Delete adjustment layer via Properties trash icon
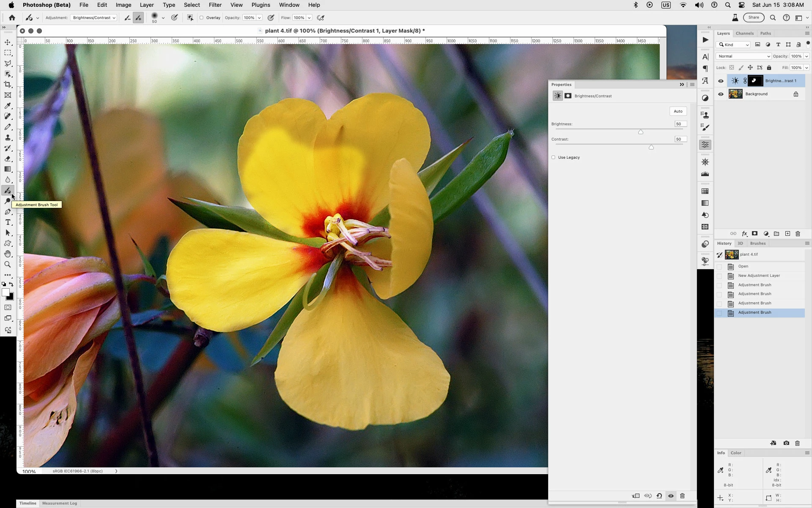Viewport: 812px width, 508px height. (x=682, y=496)
